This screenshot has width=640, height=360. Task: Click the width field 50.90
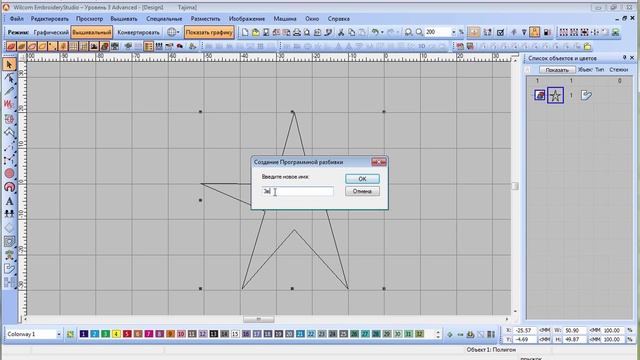coord(575,330)
